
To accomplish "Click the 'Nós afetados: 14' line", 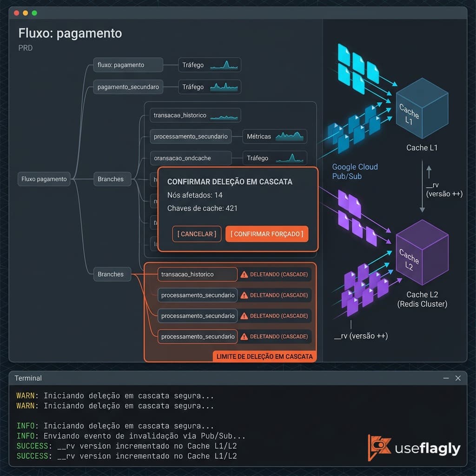I will [x=195, y=195].
